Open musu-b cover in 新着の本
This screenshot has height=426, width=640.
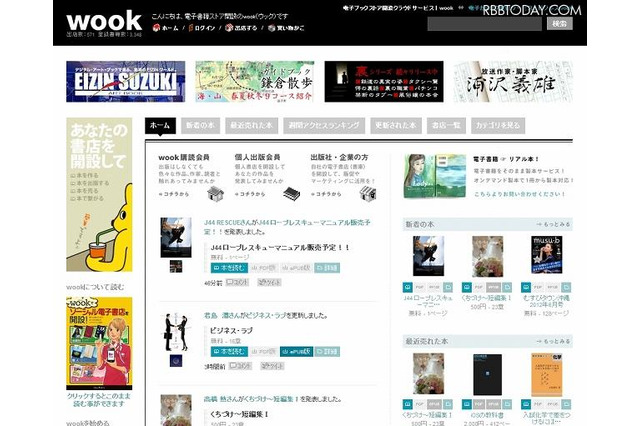pyautogui.click(x=547, y=255)
